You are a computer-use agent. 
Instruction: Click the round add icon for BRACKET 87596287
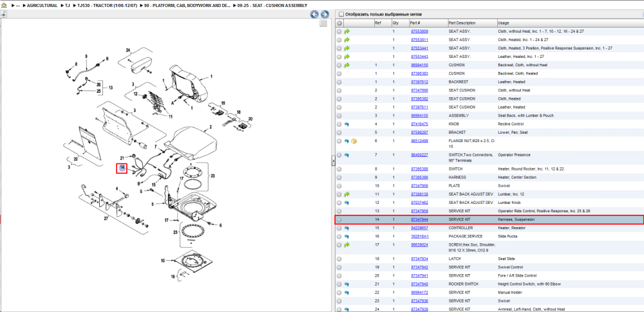pos(339,133)
